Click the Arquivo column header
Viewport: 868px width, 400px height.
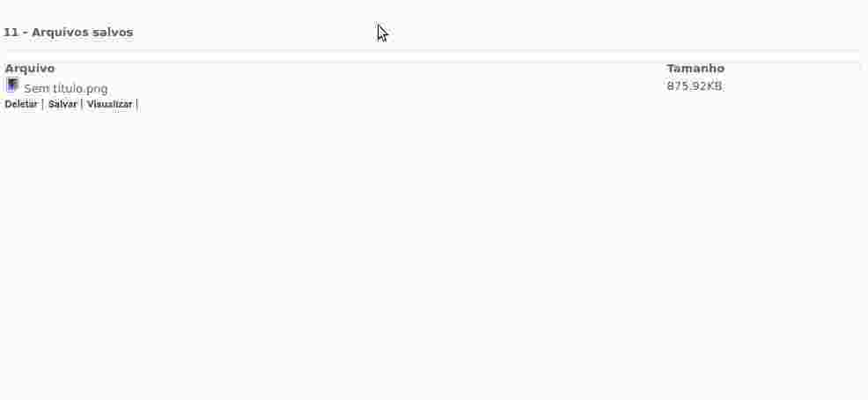(30, 69)
